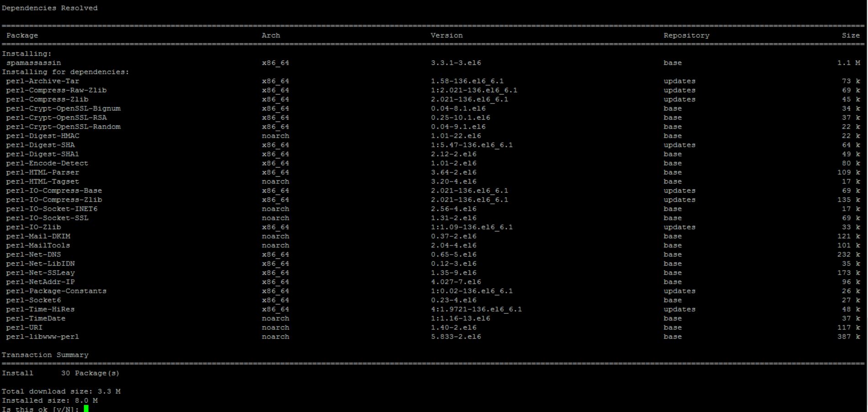Image resolution: width=868 pixels, height=412 pixels.
Task: Select version 1:5.47-136.el6_6.1 of perl-Digest-SHA
Action: (472, 145)
